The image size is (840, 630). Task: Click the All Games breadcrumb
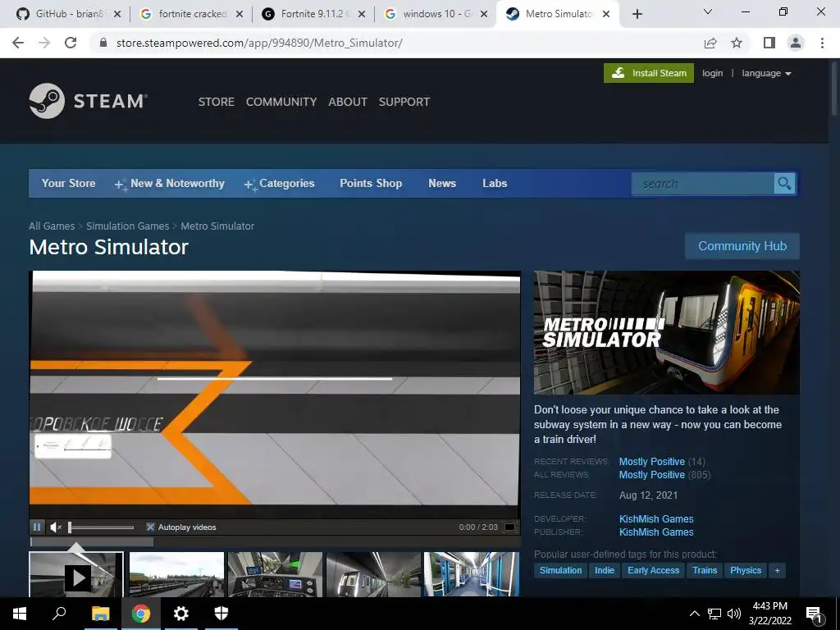(52, 226)
